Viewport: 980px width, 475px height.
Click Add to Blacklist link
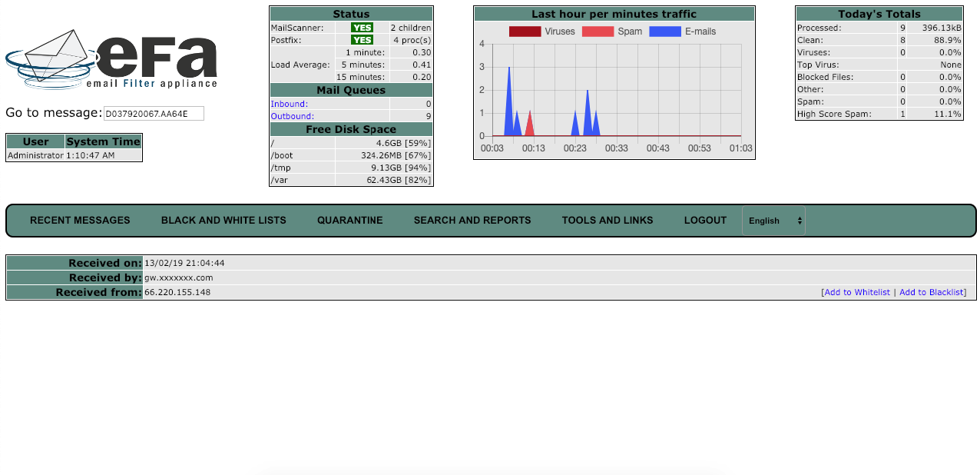pyautogui.click(x=932, y=292)
